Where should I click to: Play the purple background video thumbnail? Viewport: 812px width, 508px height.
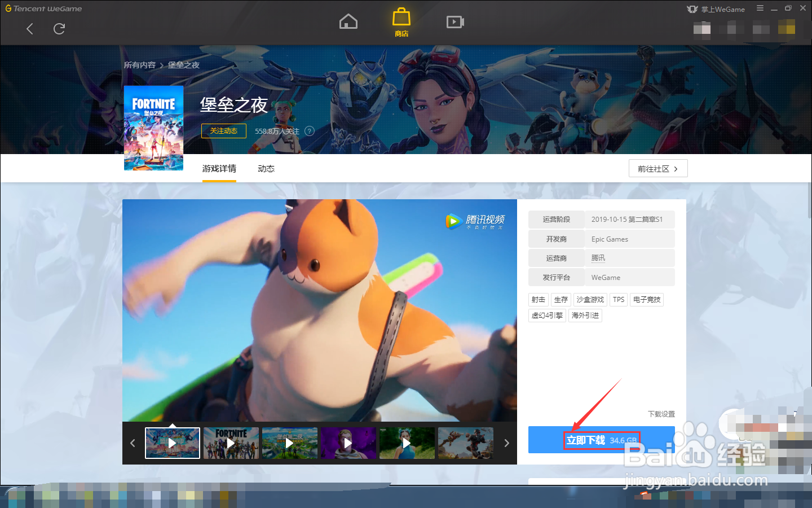[x=348, y=443]
